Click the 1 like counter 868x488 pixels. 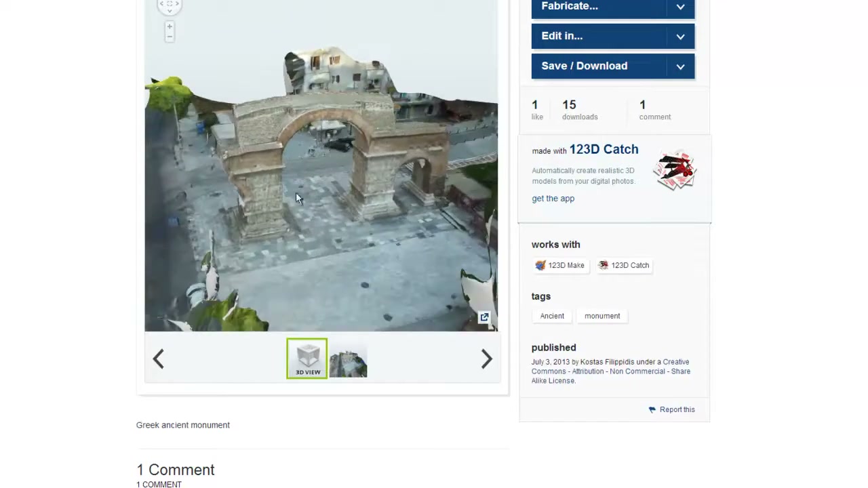tap(537, 109)
